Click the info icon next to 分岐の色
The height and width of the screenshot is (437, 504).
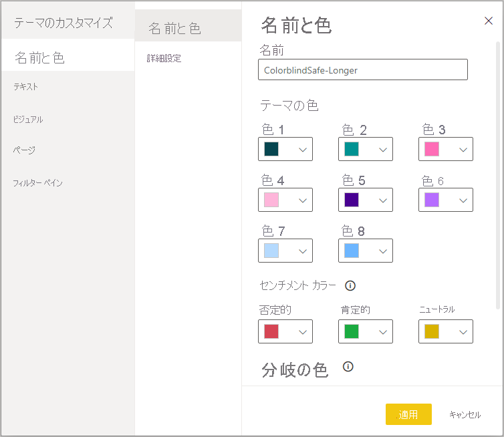click(x=348, y=366)
